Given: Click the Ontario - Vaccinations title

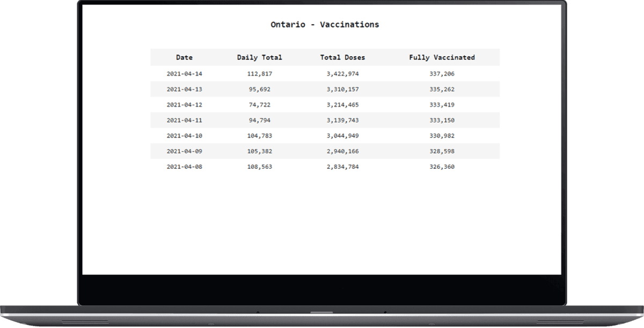Looking at the screenshot, I should pyautogui.click(x=325, y=24).
